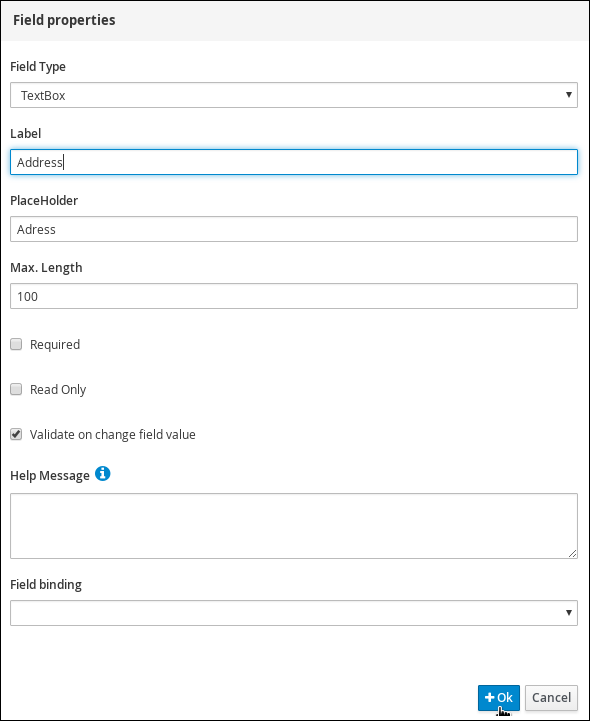This screenshot has height=721, width=590.
Task: Select the Max. Length field with 100
Action: (x=294, y=296)
